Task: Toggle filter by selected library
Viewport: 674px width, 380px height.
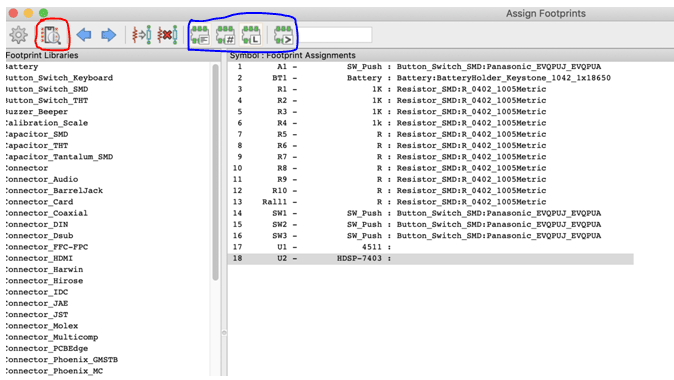Action: 251,35
